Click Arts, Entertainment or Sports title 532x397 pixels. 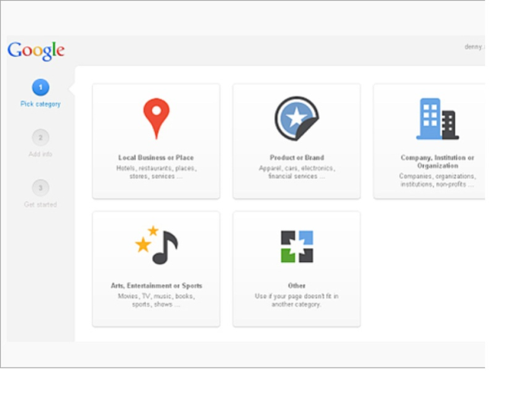(157, 285)
